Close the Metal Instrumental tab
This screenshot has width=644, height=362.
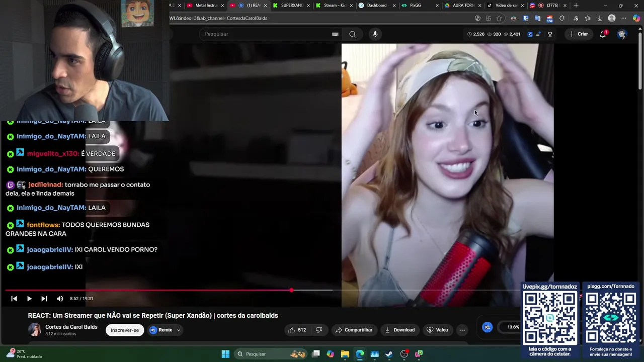pyautogui.click(x=222, y=6)
